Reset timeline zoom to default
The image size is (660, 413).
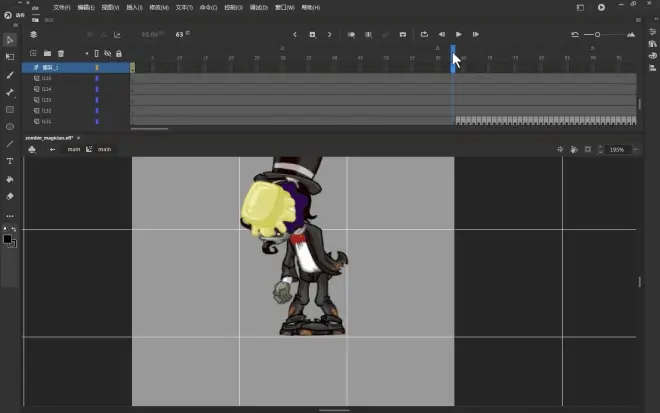[575, 35]
